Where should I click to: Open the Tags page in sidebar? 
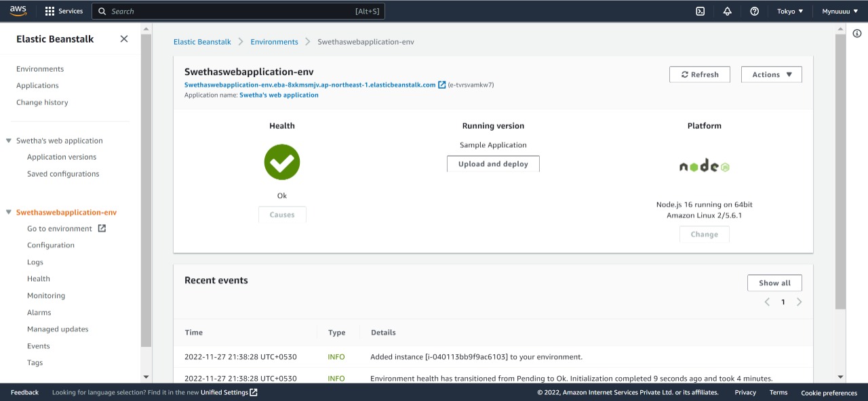(35, 362)
